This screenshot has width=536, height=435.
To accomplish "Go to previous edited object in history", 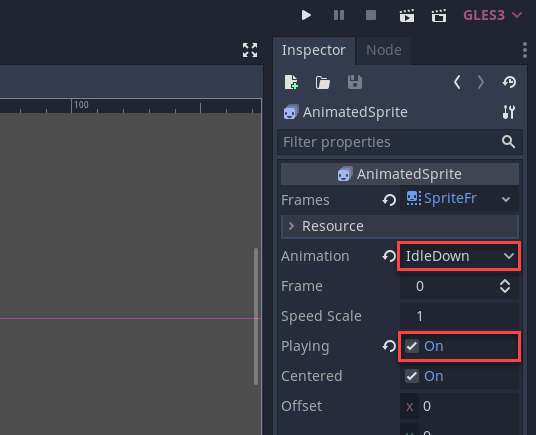I will point(457,82).
